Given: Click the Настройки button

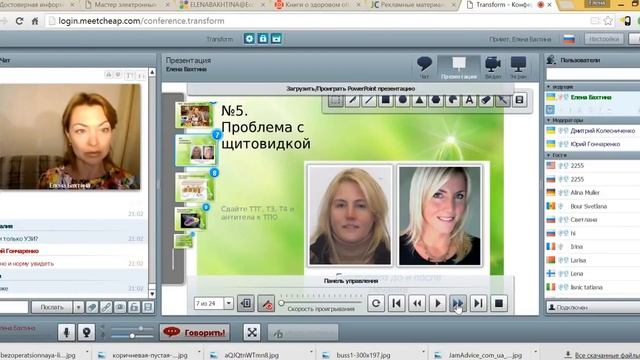Looking at the screenshot, I should pos(604,39).
